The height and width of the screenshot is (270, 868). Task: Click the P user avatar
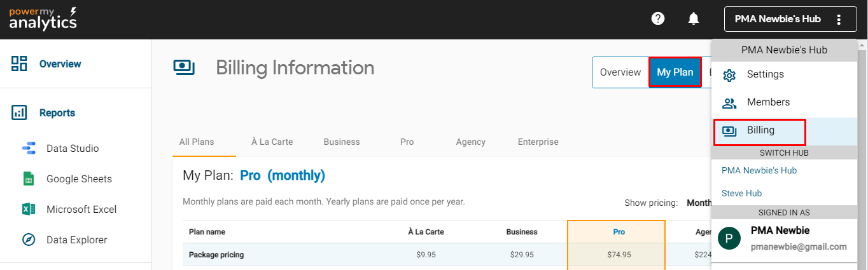(x=729, y=239)
